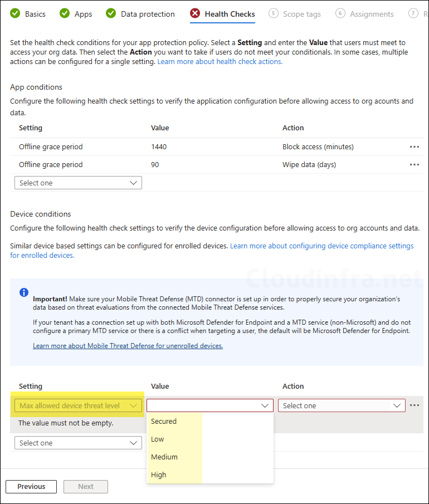This screenshot has width=429, height=504.
Task: Expand Max allowed device threat level dropdown
Action: [x=78, y=405]
